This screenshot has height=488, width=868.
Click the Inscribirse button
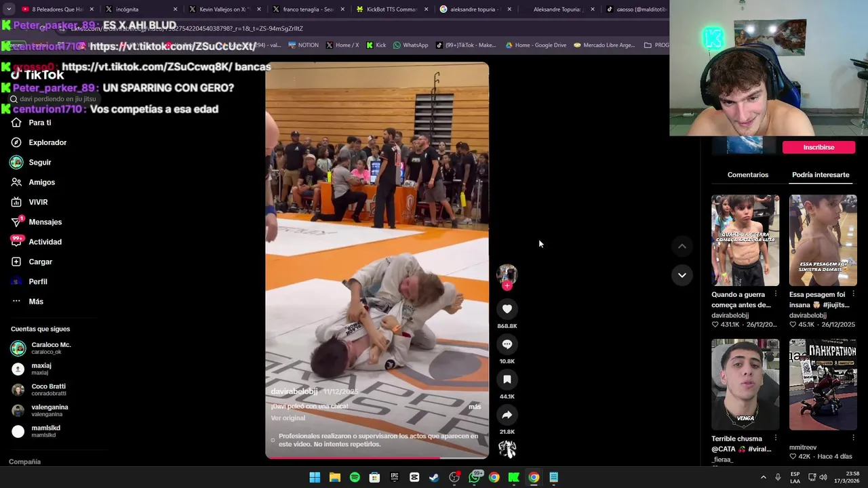818,147
